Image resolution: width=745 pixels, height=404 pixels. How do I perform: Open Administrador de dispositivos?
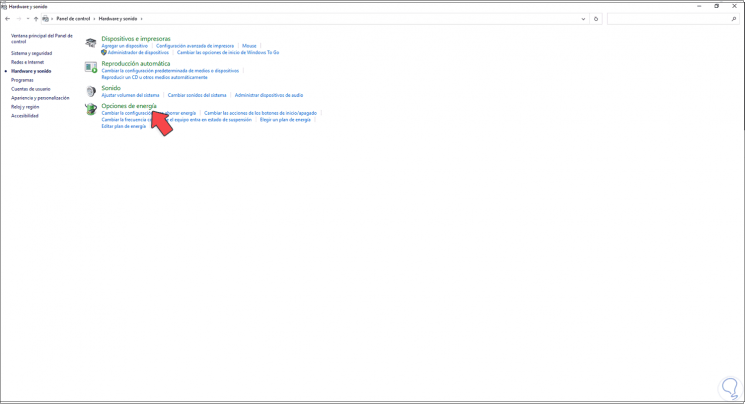(x=138, y=53)
